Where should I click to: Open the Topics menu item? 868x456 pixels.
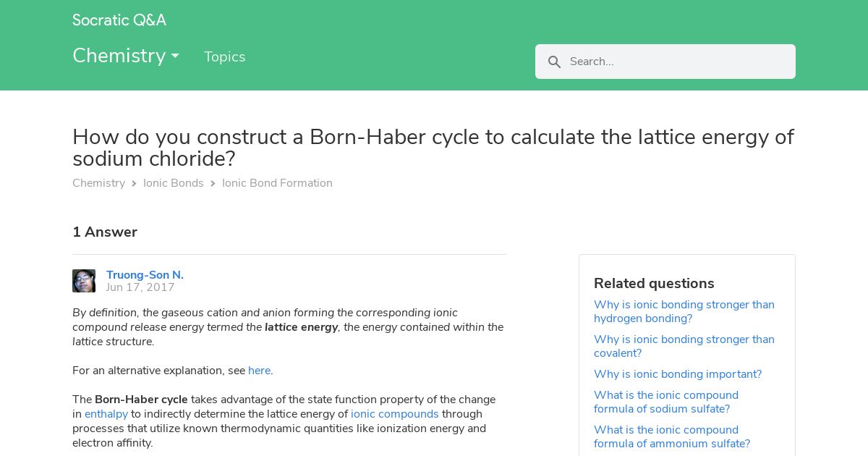(x=224, y=57)
